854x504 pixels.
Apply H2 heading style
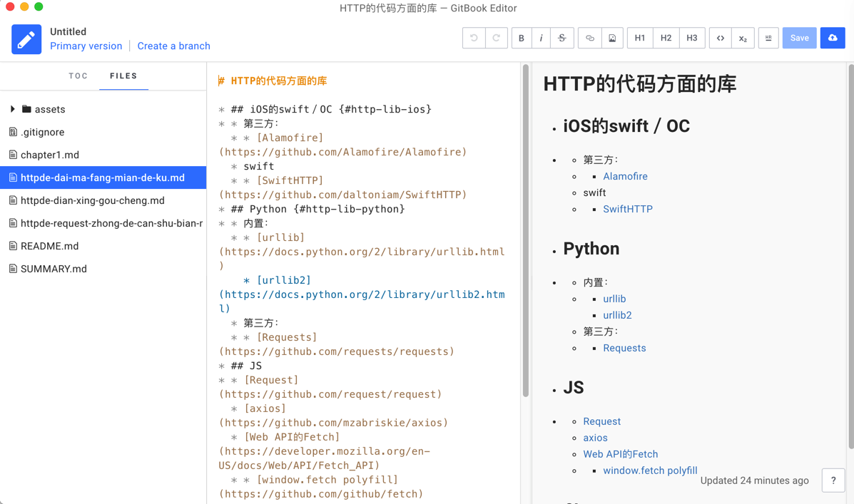click(666, 38)
